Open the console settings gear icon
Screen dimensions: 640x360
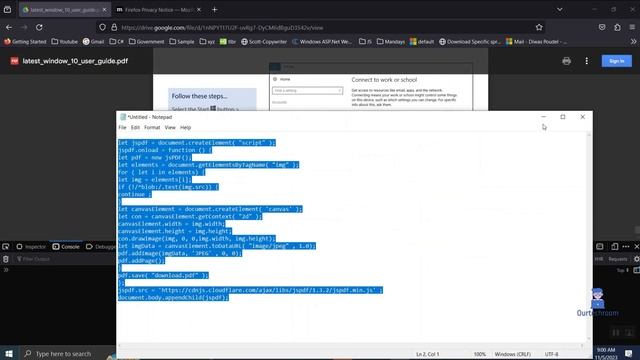click(636, 259)
